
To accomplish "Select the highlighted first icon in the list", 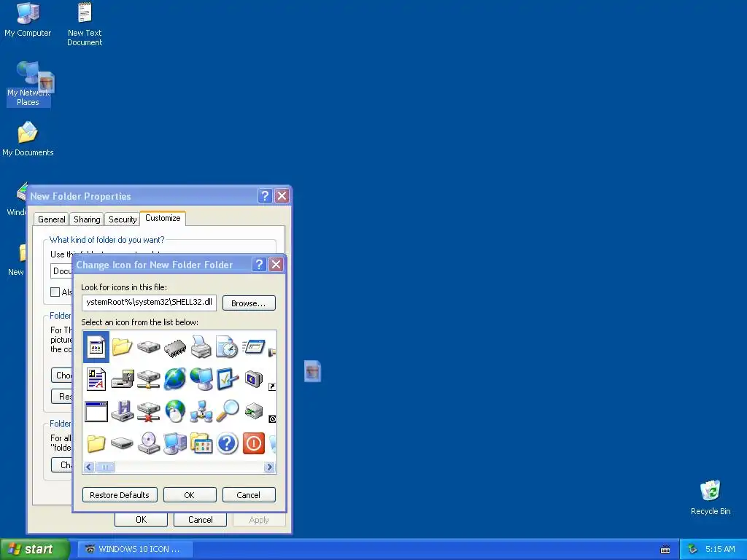I will tap(96, 346).
